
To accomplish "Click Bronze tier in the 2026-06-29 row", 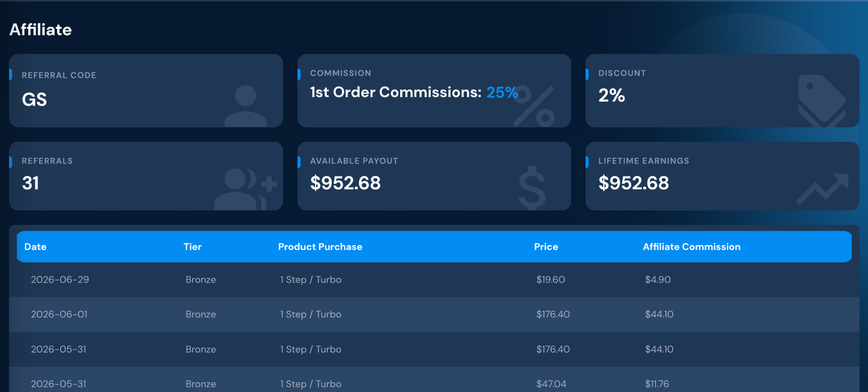I will point(201,280).
